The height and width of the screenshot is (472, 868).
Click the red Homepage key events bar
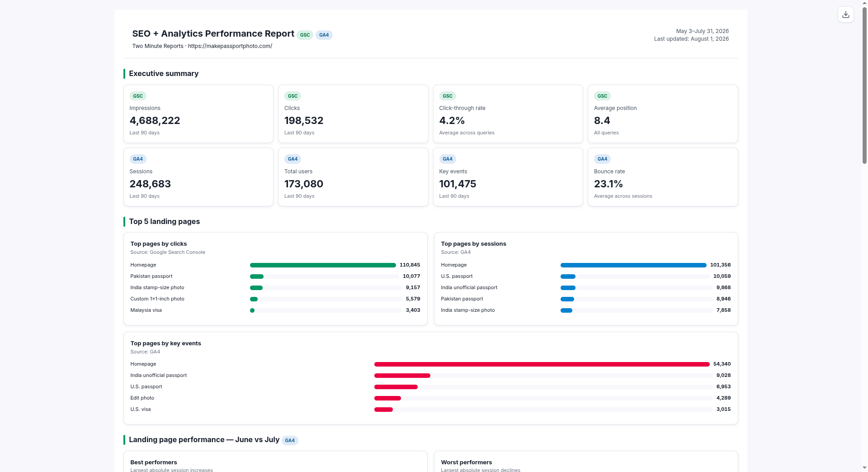(x=542, y=364)
